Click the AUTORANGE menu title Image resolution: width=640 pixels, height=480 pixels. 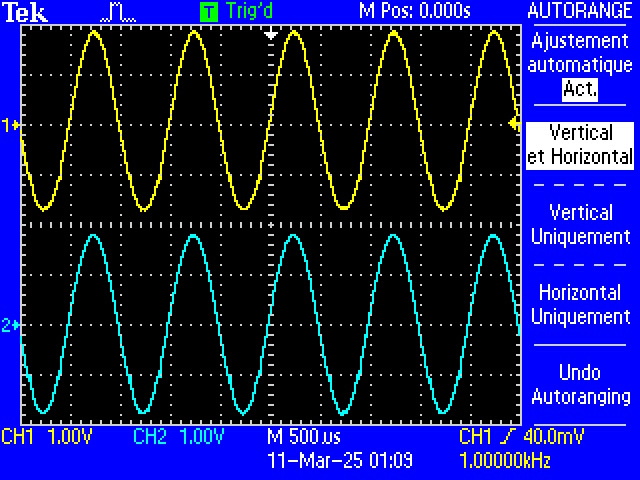click(x=580, y=11)
